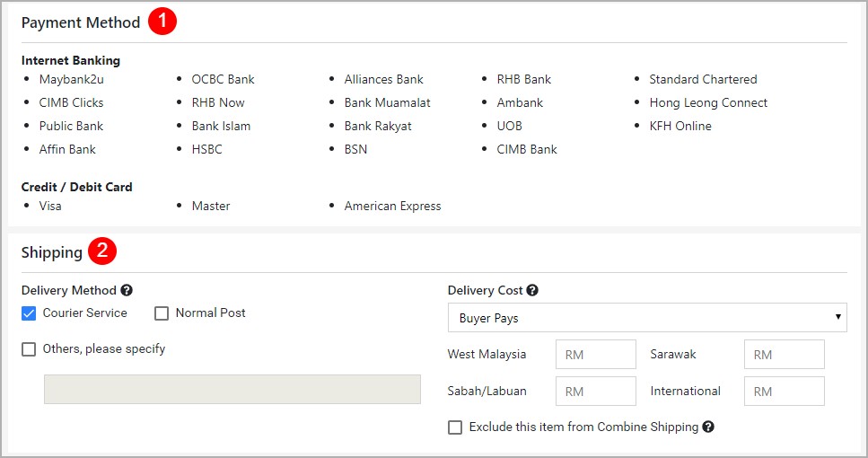Image resolution: width=868 pixels, height=458 pixels.
Task: Select the Ambank entry
Action: tap(520, 102)
